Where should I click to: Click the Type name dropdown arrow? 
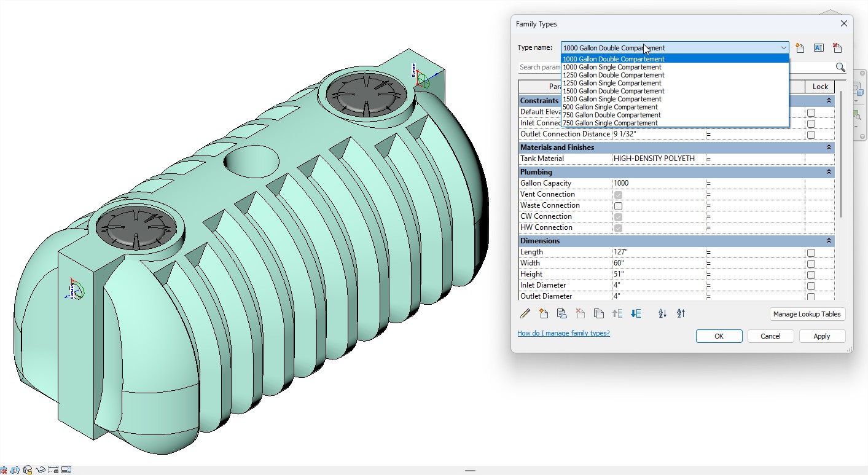click(783, 48)
